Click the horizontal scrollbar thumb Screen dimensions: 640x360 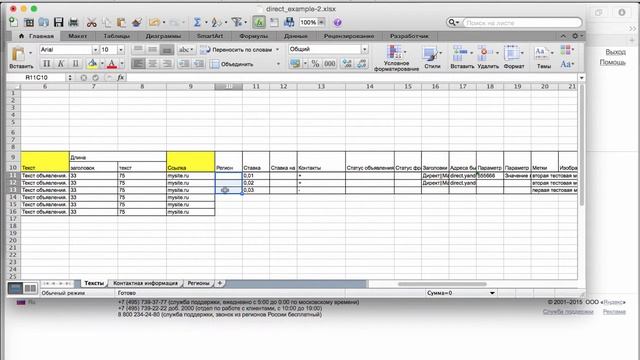pos(442,284)
